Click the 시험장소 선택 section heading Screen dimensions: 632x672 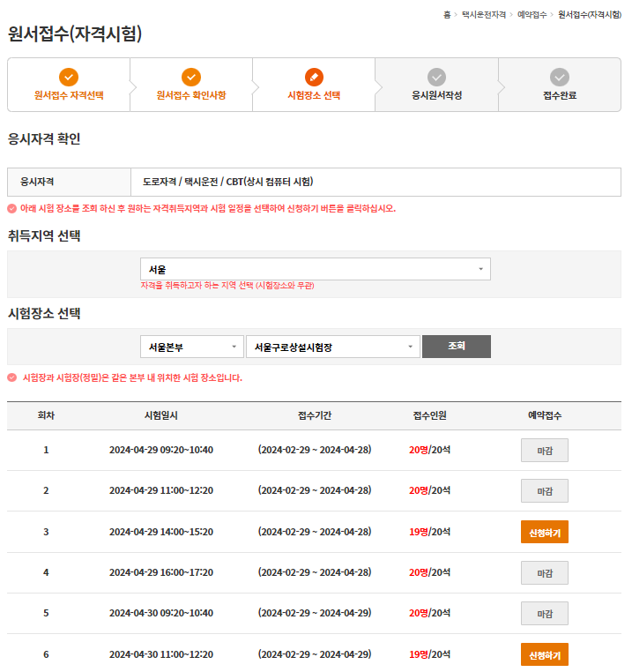click(x=44, y=313)
